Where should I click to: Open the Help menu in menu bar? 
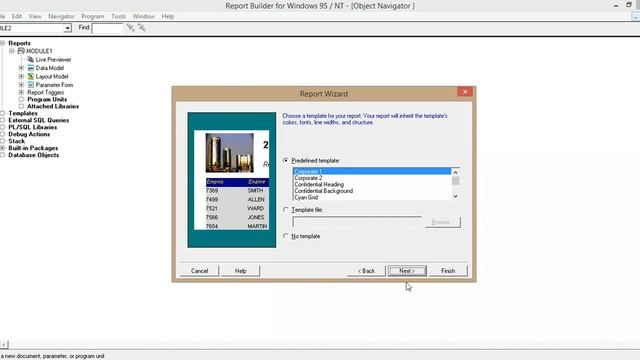pos(168,16)
